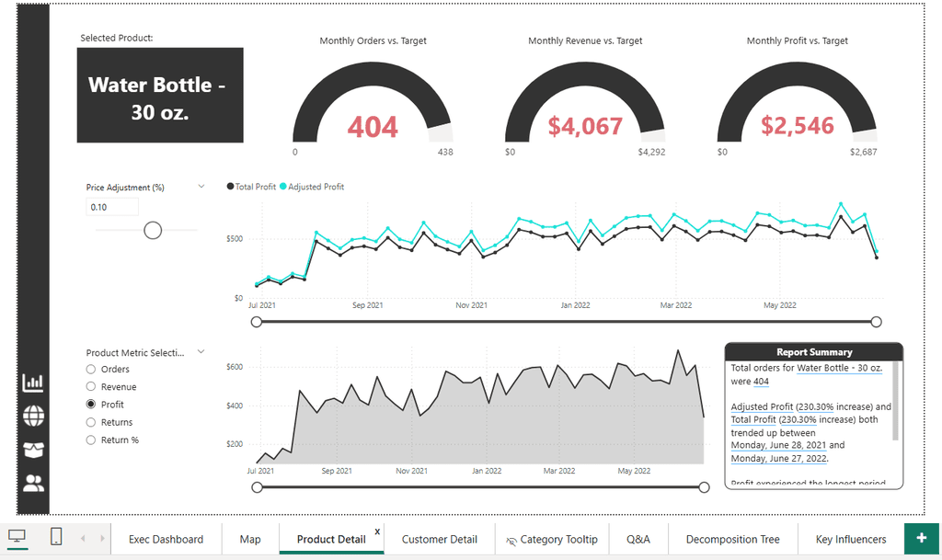This screenshot has width=942, height=560.
Task: Switch to mobile layout view icon
Action: [56, 536]
